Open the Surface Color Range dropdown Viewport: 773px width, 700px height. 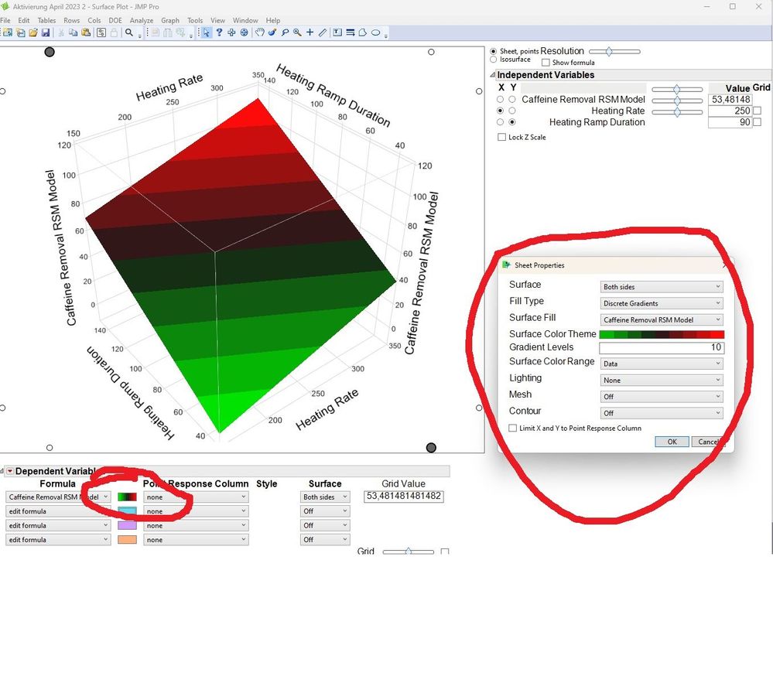pyautogui.click(x=662, y=364)
